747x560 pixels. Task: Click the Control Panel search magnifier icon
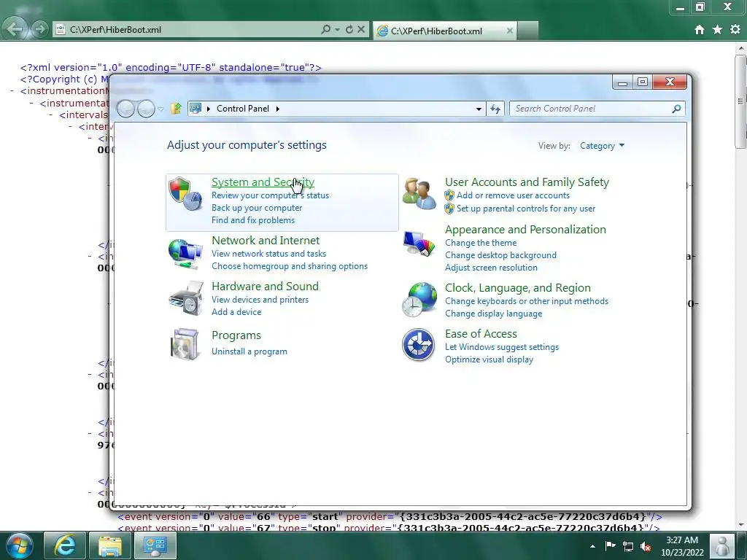click(676, 109)
